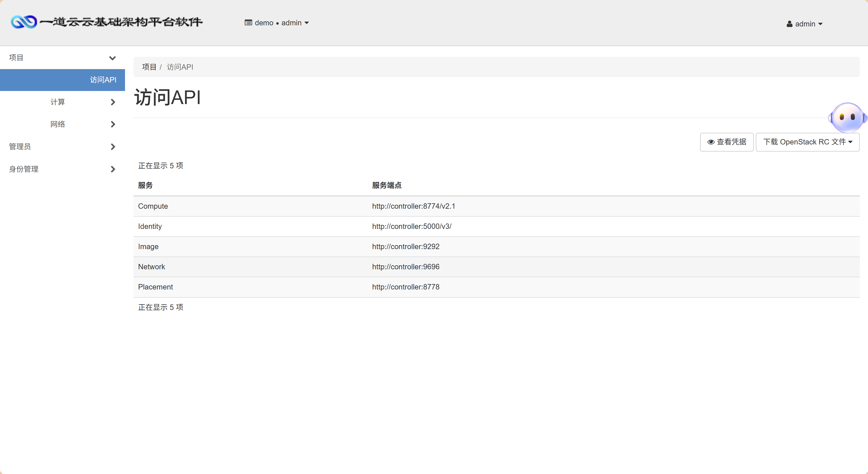Viewport: 868px width, 474px height.
Task: Select 访问API in the sidebar
Action: [x=103, y=80]
